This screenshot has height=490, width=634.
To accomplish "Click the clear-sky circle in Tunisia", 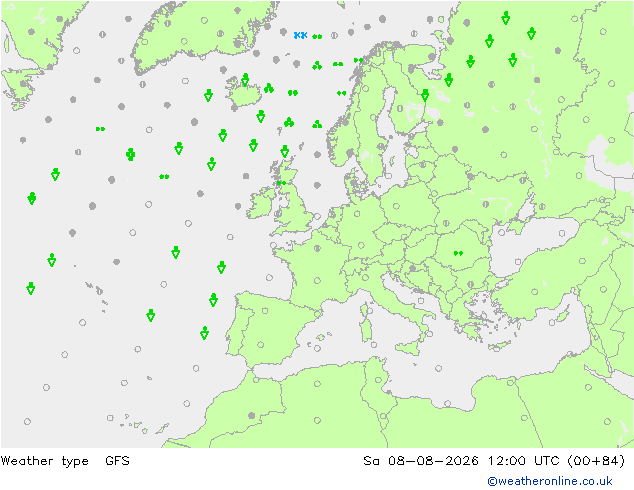I will click(378, 380).
